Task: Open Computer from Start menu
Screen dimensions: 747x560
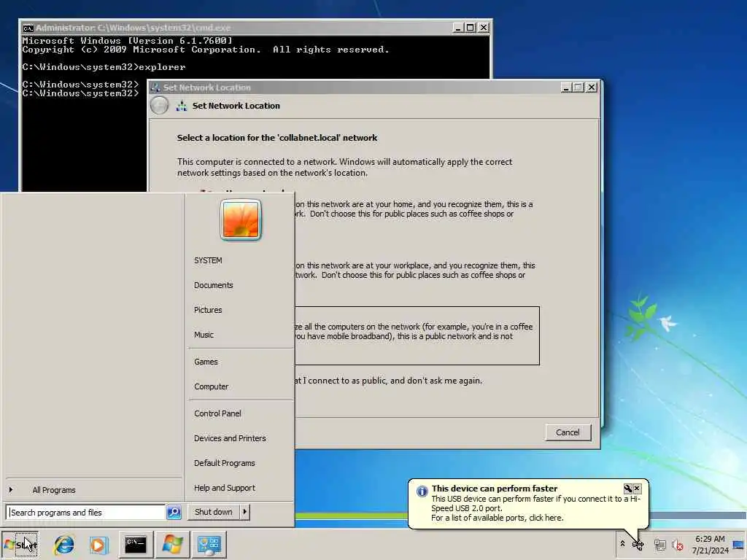Action: coord(212,386)
